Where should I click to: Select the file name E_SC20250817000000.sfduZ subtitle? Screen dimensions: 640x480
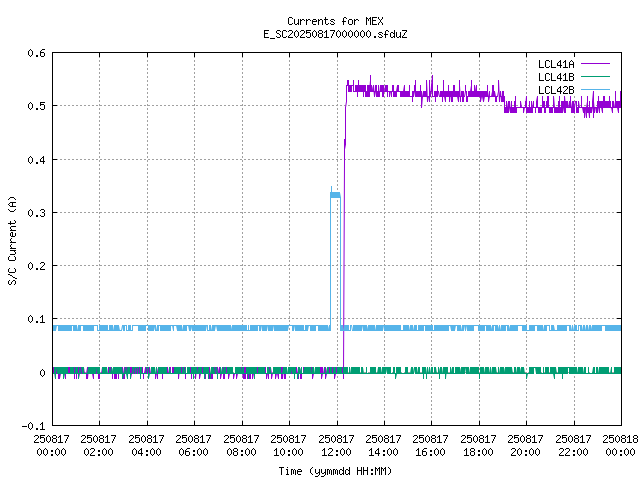[x=335, y=34]
